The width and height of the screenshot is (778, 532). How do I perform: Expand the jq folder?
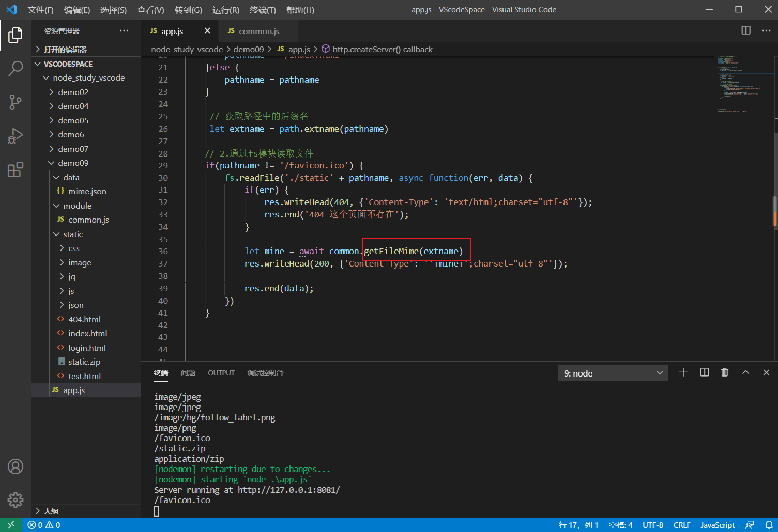click(x=86, y=276)
